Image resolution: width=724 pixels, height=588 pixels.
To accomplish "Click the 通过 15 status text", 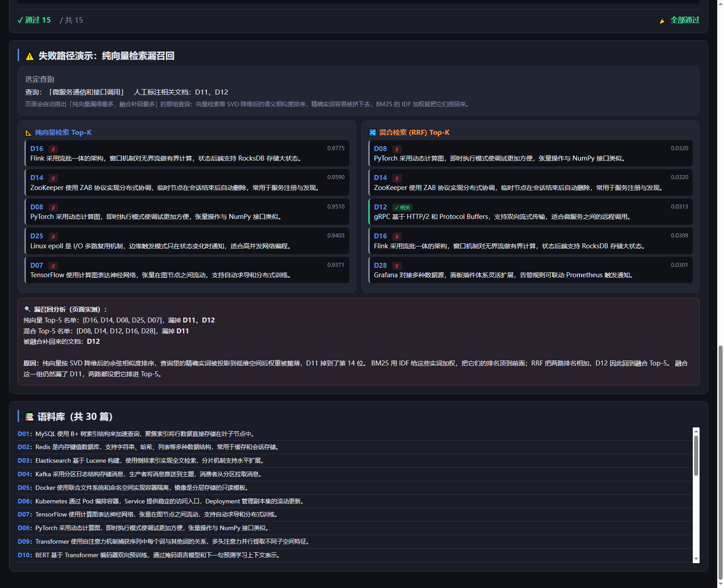I will point(34,20).
